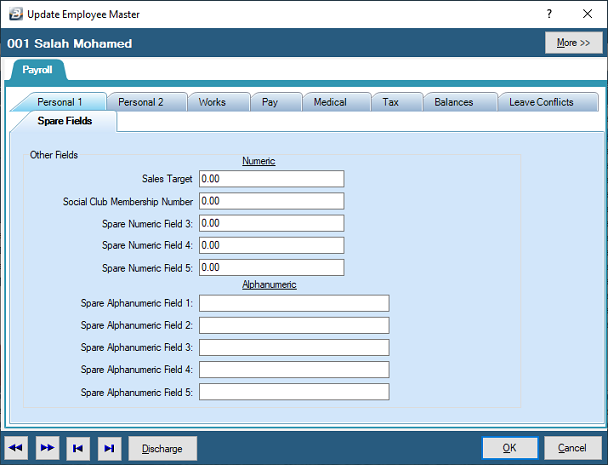The width and height of the screenshot is (608, 465).
Task: Click the Social Club Membership Number label
Action: 128,202
